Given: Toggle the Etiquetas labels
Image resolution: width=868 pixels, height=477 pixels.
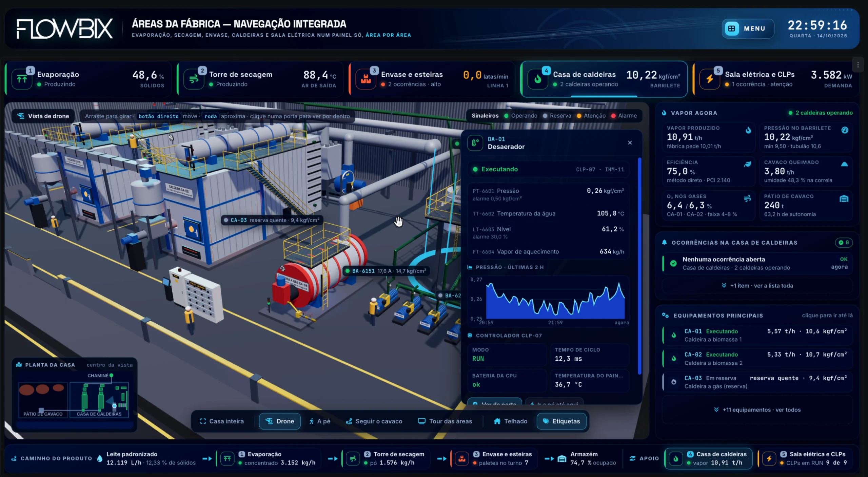Looking at the screenshot, I should [x=561, y=421].
